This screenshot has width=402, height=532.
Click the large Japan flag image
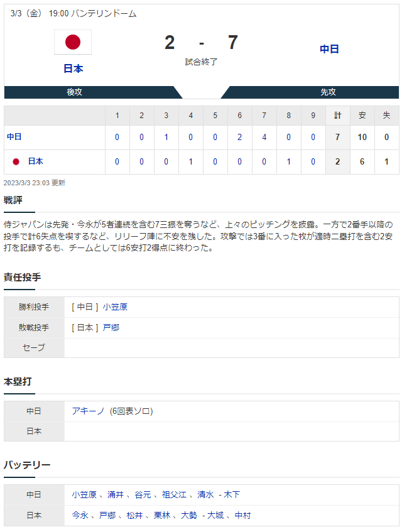[x=73, y=42]
